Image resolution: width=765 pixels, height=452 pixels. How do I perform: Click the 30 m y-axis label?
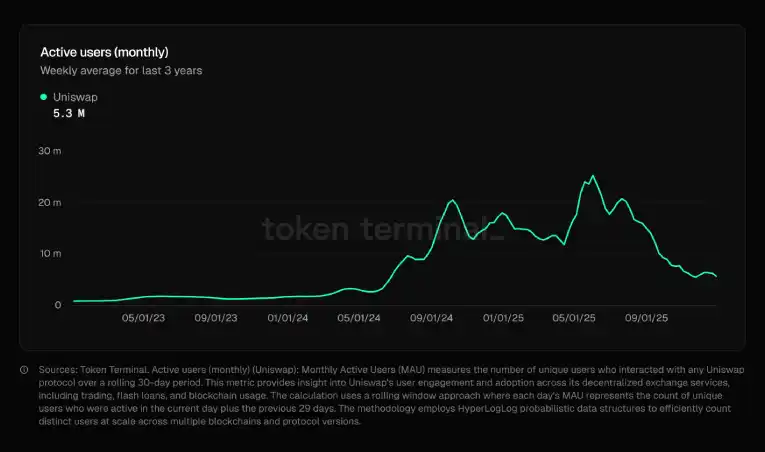tap(51, 151)
